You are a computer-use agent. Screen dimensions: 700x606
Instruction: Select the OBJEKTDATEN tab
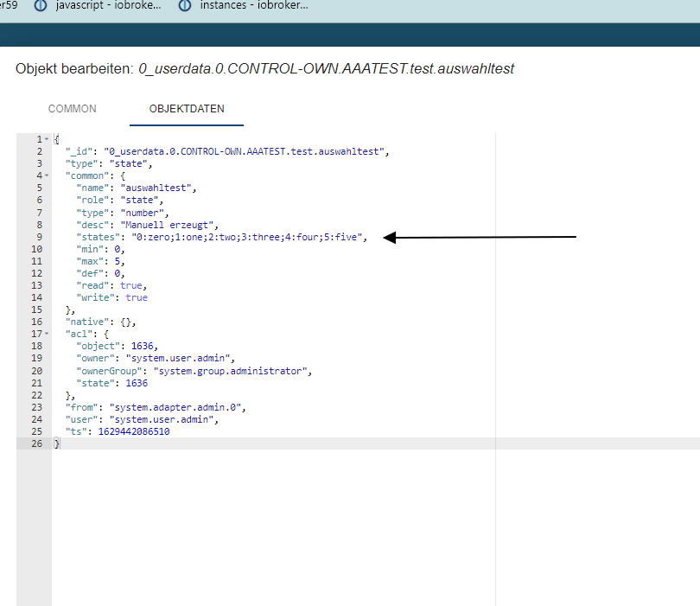(187, 109)
